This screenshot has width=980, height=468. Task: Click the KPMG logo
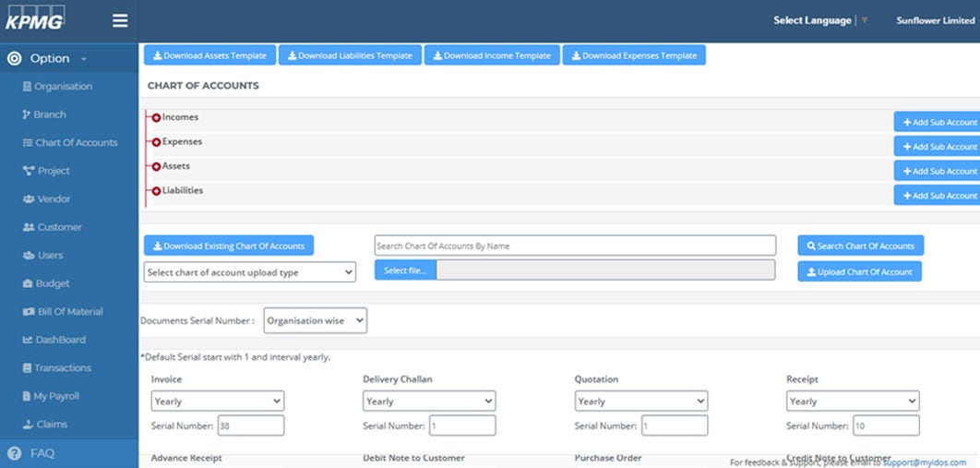point(37,18)
